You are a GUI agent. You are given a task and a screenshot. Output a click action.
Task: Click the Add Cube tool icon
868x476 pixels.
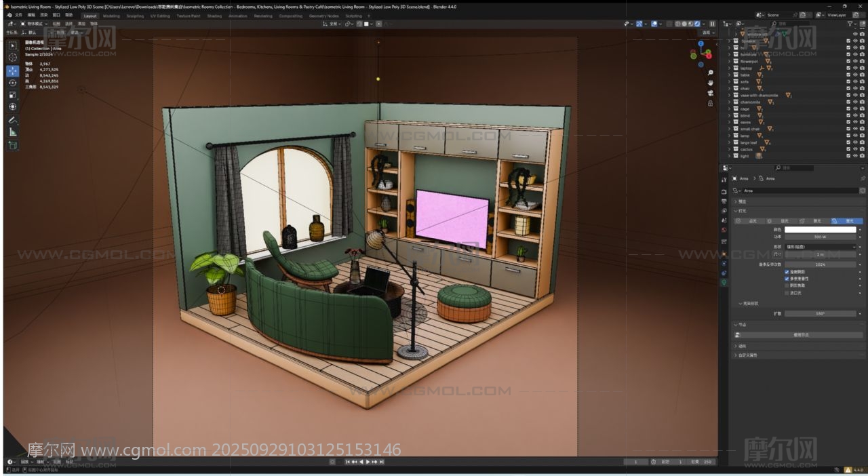pos(12,145)
